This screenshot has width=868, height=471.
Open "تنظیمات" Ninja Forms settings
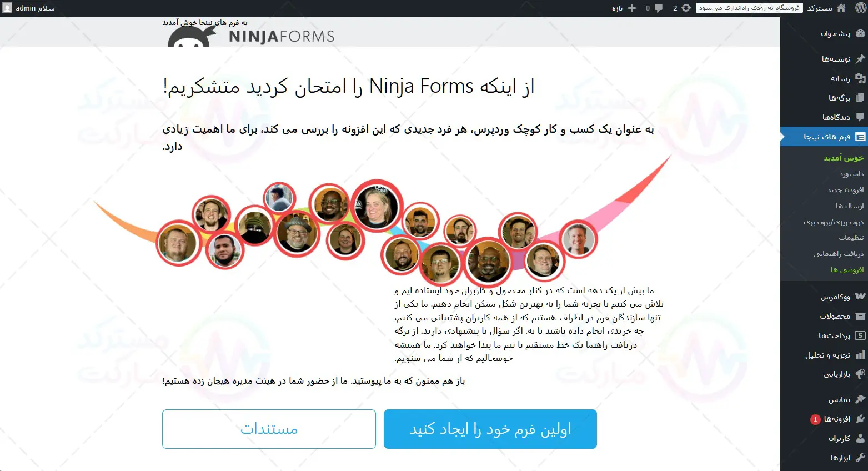pos(851,237)
